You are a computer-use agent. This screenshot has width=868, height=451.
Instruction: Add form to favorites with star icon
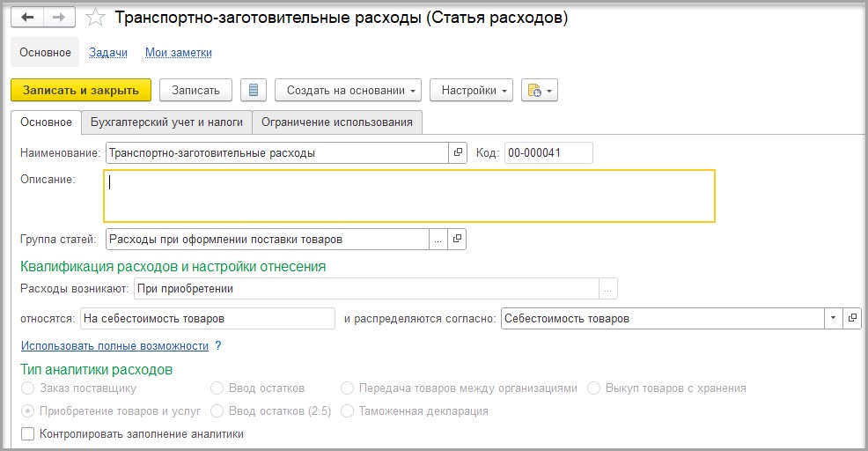pyautogui.click(x=95, y=18)
